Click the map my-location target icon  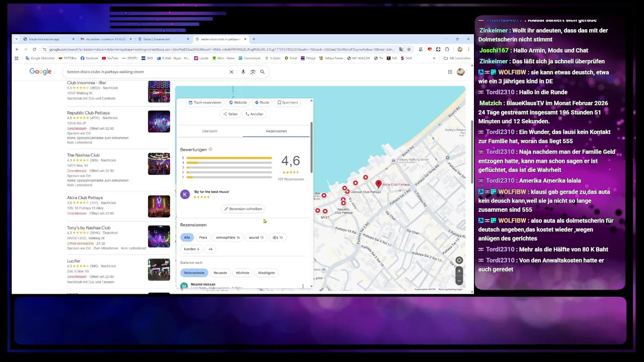point(459,260)
